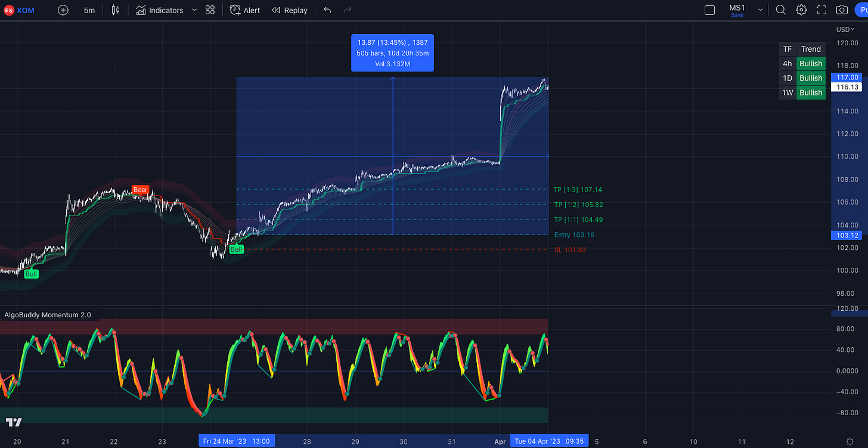Viewport: 868px width, 448px height.
Task: Expand the MS1 layout management dropdown arrow
Action: (761, 10)
